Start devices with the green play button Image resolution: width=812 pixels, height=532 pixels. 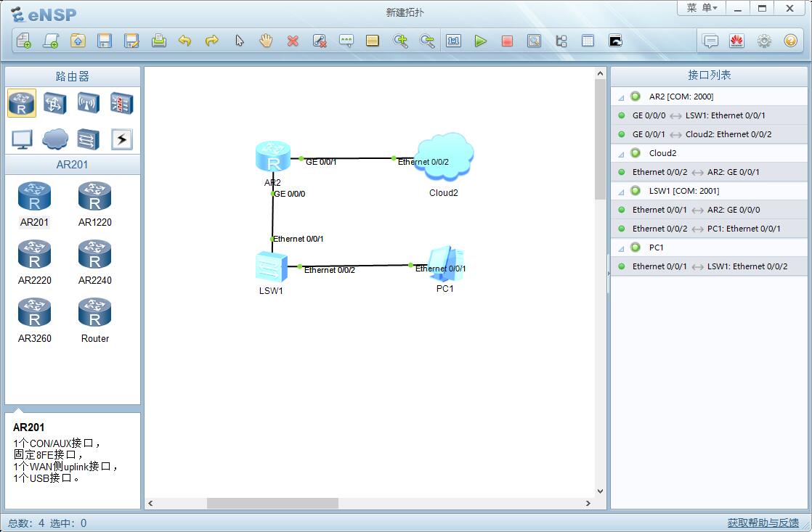coord(480,41)
